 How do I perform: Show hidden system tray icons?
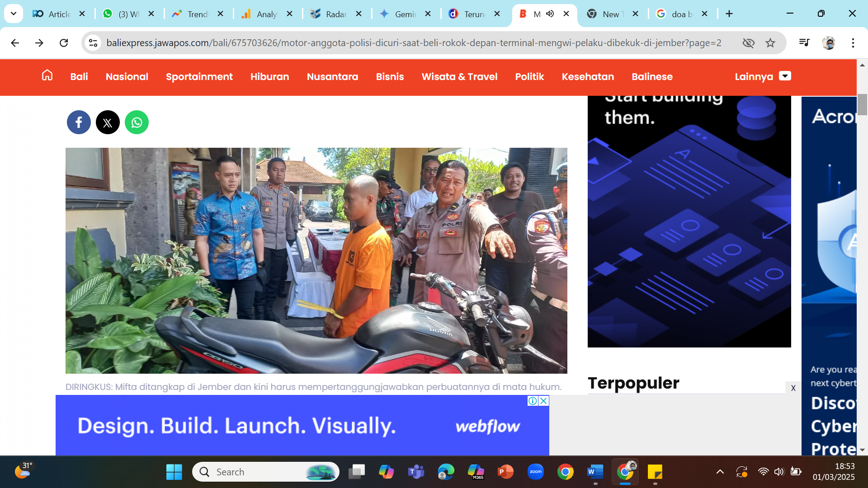720,472
